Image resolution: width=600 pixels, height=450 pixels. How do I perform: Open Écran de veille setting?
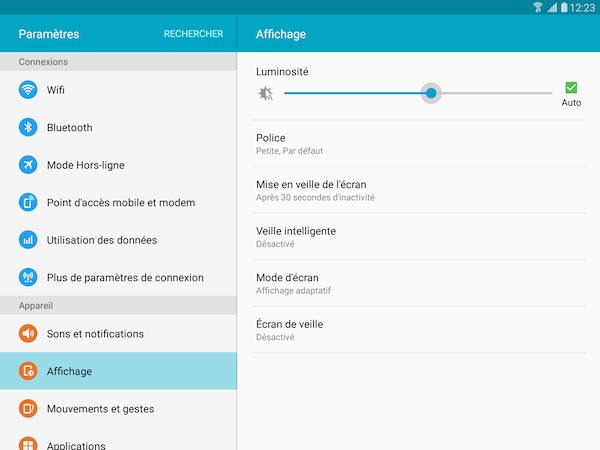coord(419,330)
